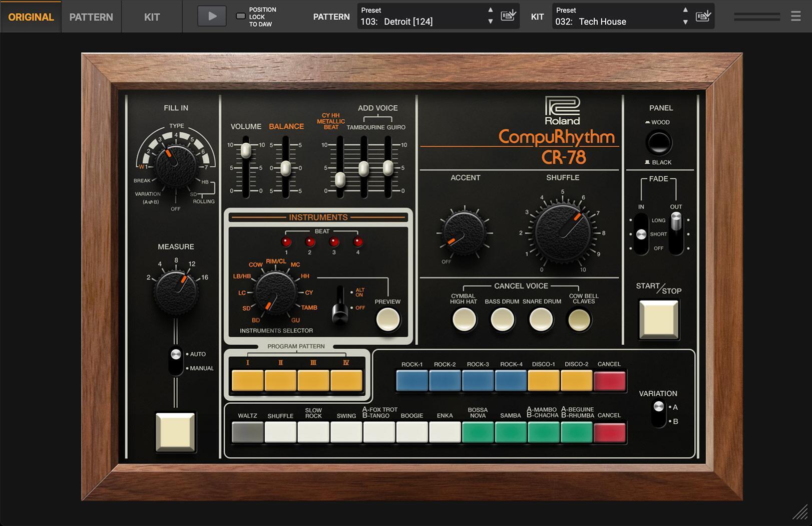Screen dimensions: 812x526
Task: Open the hamburger menu
Action: pyautogui.click(x=795, y=16)
